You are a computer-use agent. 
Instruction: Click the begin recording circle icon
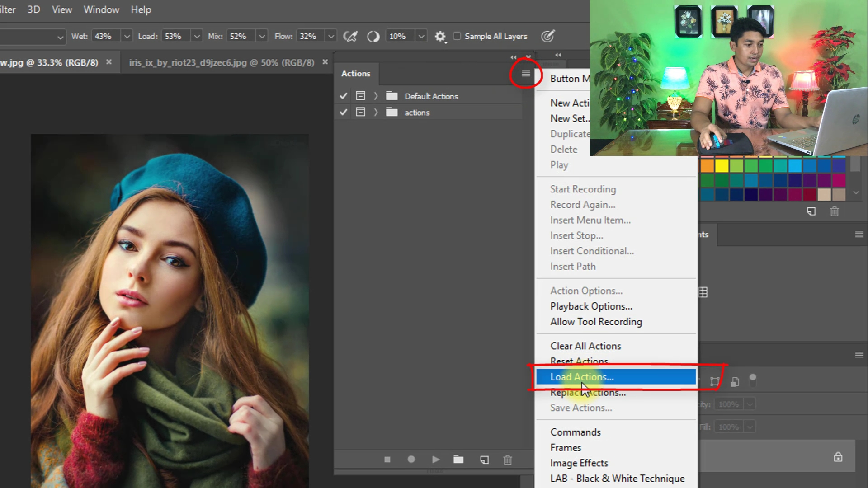[x=411, y=460]
